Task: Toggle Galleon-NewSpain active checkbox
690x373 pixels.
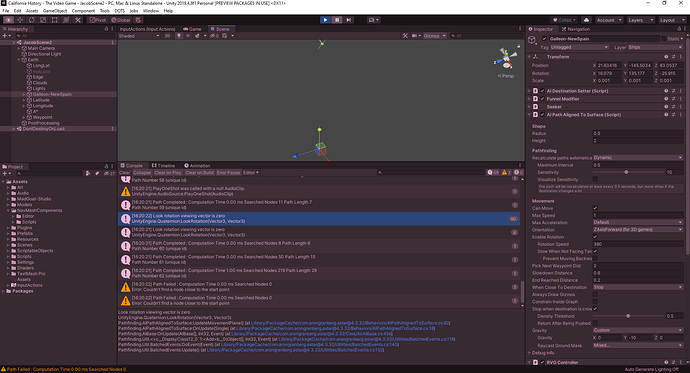Action: [544, 39]
